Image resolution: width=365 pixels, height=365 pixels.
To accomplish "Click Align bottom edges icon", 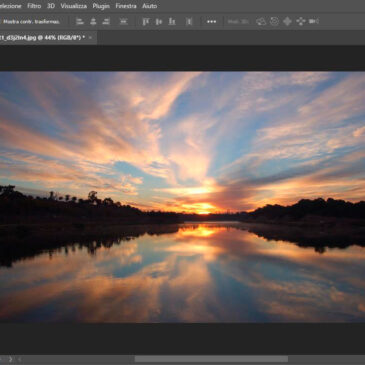I will coord(172,22).
